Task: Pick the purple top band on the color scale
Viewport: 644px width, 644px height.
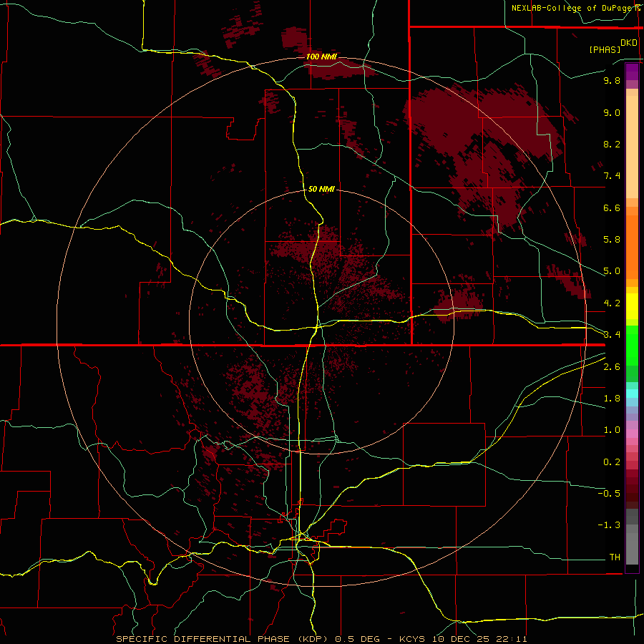Action: pos(632,72)
